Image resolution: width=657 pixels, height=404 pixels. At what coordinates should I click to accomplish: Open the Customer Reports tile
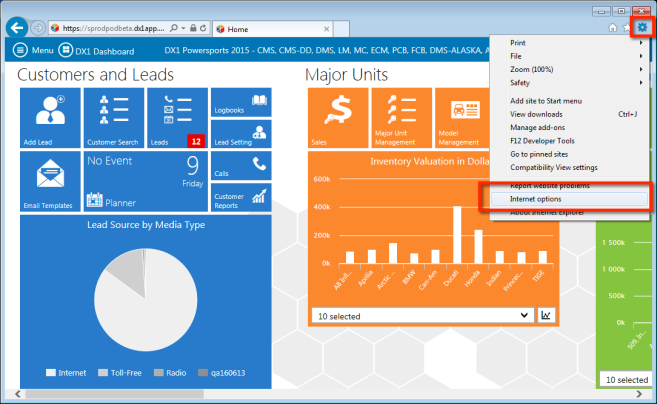pyautogui.click(x=241, y=197)
